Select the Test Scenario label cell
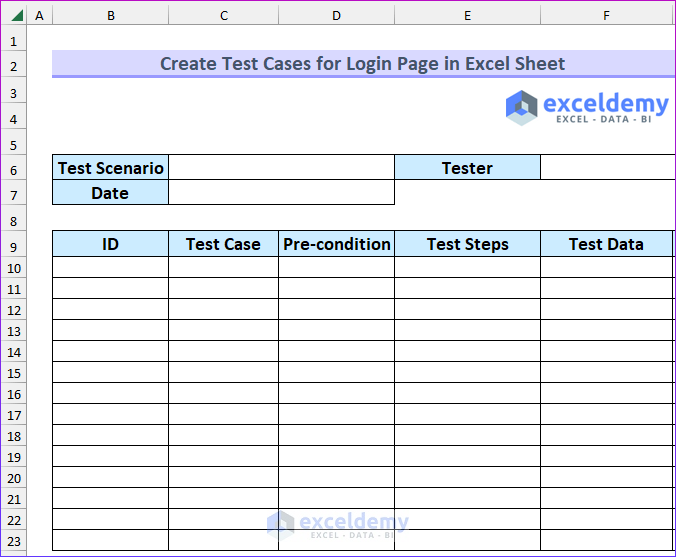 pyautogui.click(x=110, y=168)
